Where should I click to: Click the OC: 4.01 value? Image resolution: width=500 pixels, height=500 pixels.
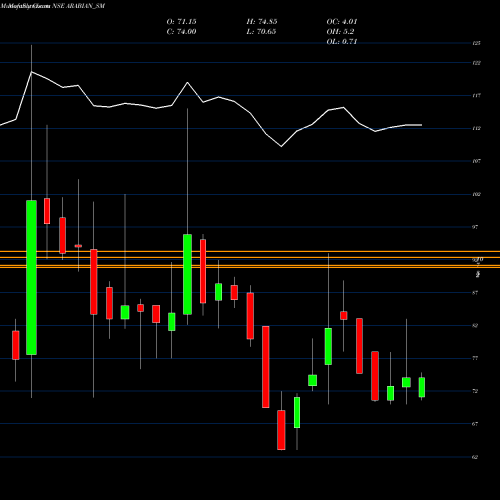click(x=342, y=22)
